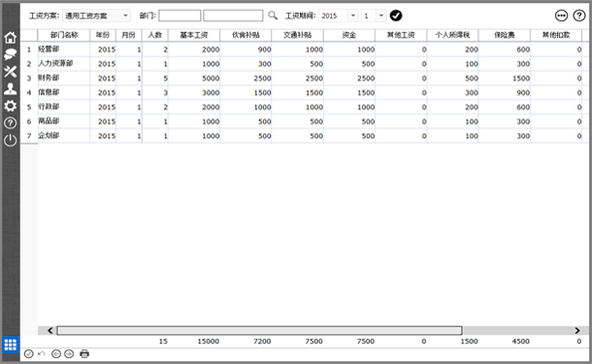The image size is (592, 364).
Task: Click the undo arrow in bottom toolbar
Action: 42,353
